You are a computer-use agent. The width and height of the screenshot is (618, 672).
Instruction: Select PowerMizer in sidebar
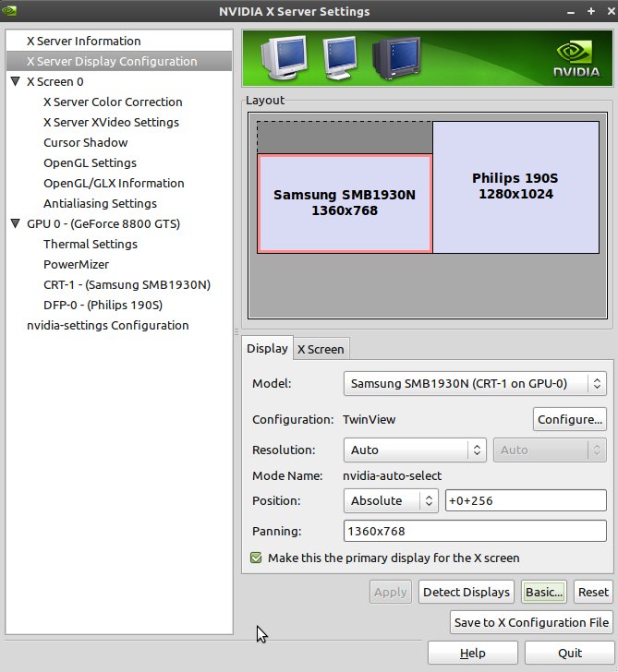click(x=76, y=264)
